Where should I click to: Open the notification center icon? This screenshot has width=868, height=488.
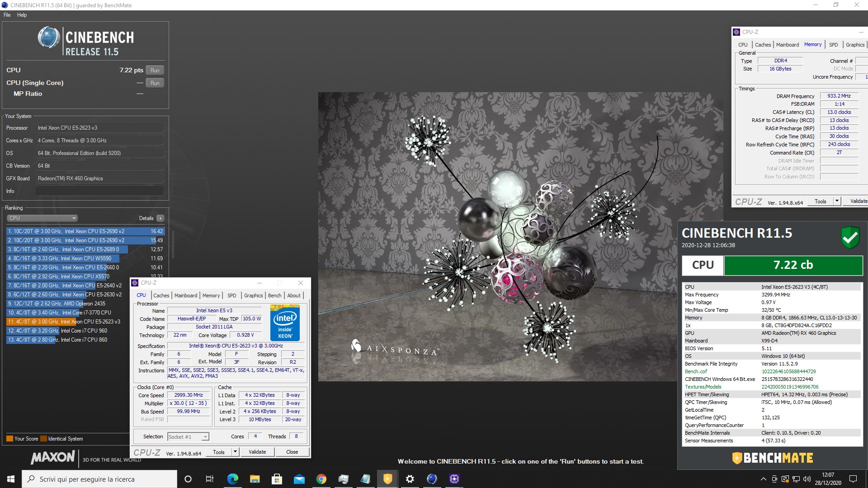(853, 479)
